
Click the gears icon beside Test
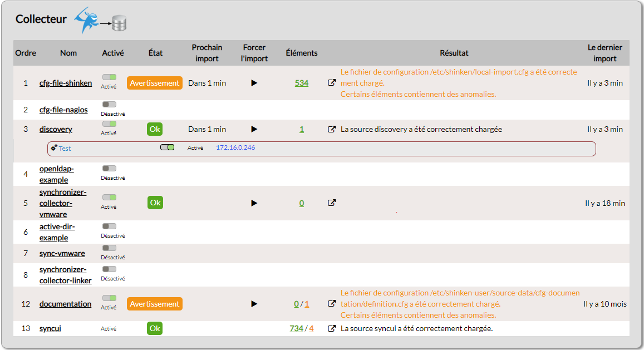point(54,148)
